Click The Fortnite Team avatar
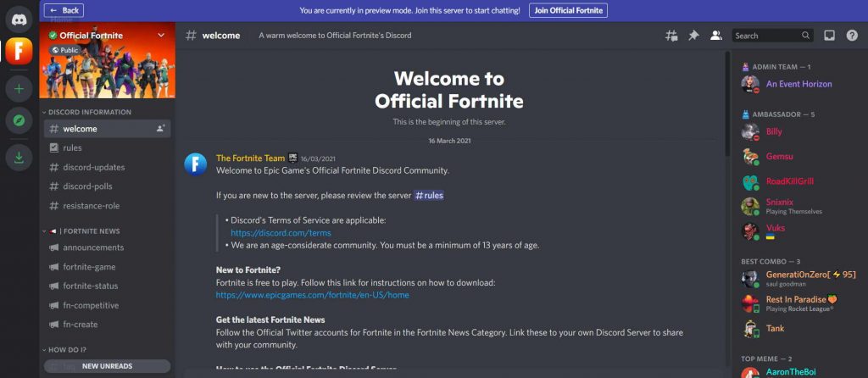The height and width of the screenshot is (378, 868). coord(196,164)
